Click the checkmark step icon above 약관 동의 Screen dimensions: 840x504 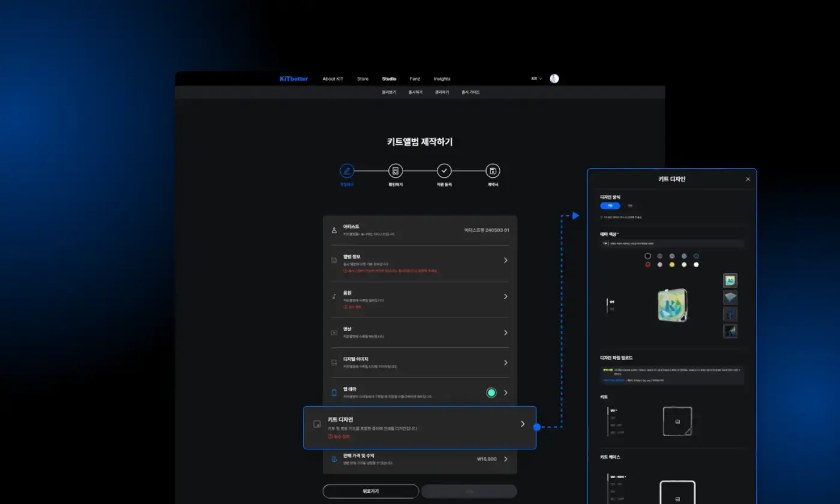tap(444, 171)
